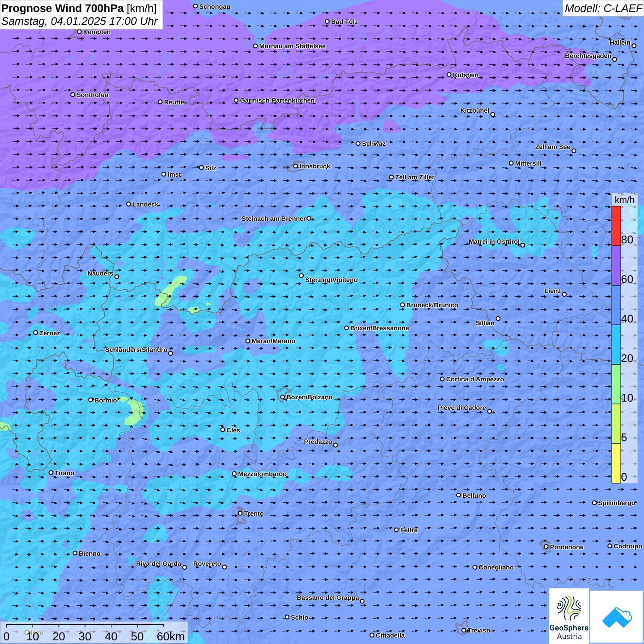
Task: Pick the blue legend segment between 40 and 60
Action: pyautogui.click(x=616, y=305)
